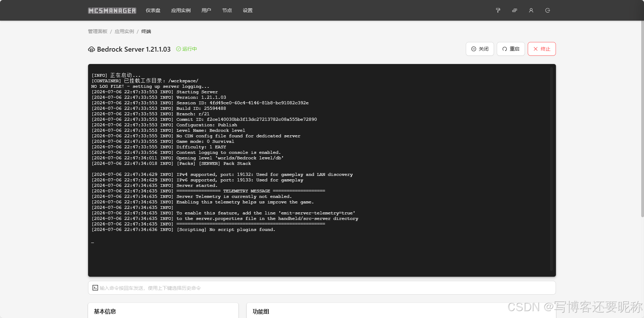Click the paint roller theme icon
This screenshot has width=644, height=318.
pos(498,11)
